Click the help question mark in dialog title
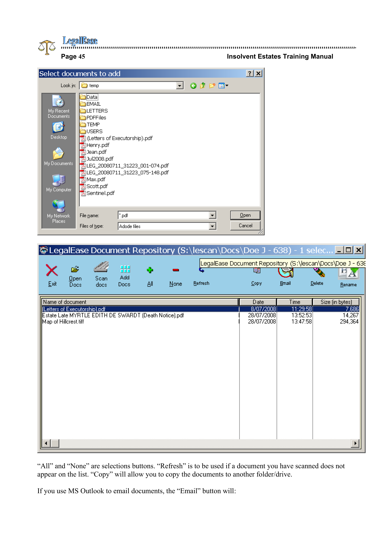The image size is (392, 554). click(x=250, y=73)
